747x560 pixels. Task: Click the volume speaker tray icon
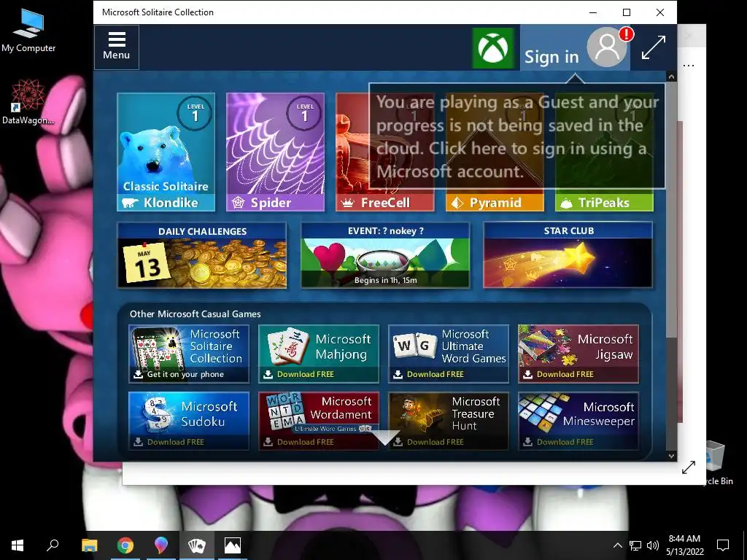[653, 545]
